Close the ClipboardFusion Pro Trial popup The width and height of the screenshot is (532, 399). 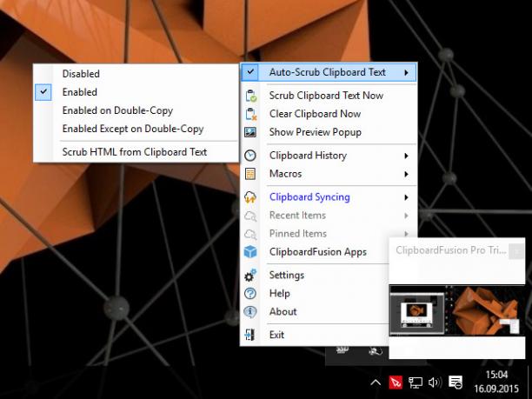coord(516,251)
